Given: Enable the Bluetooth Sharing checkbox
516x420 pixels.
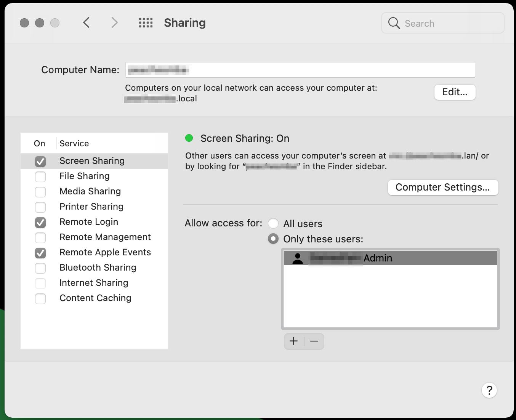Looking at the screenshot, I should 40,268.
